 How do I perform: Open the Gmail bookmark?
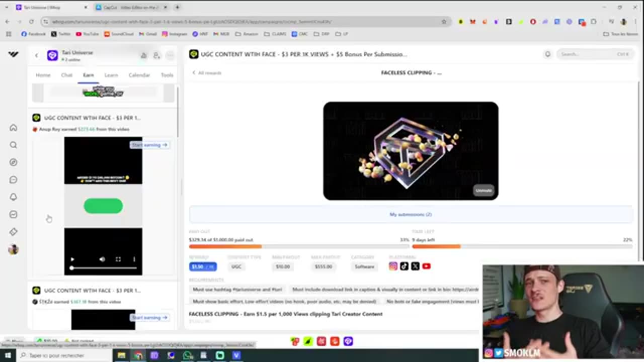[x=147, y=34]
